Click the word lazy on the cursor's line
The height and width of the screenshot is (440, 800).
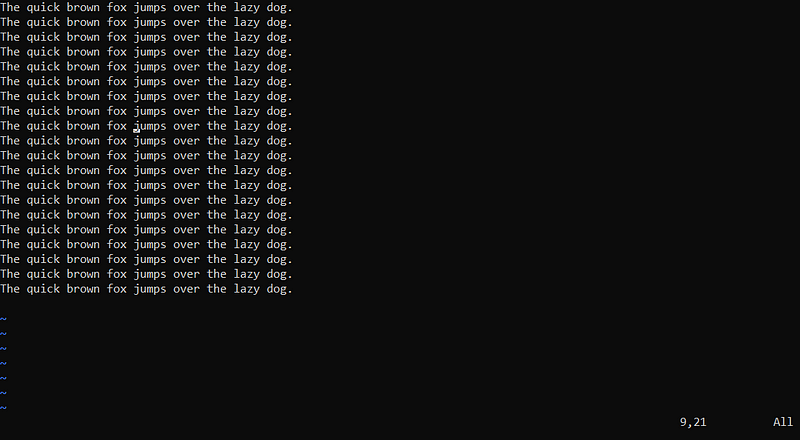click(x=246, y=126)
